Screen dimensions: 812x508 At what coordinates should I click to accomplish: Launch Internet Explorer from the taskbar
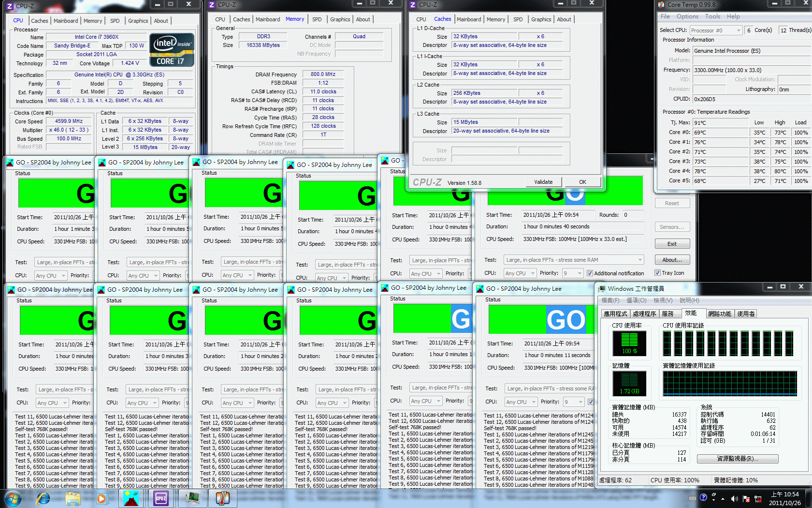43,498
